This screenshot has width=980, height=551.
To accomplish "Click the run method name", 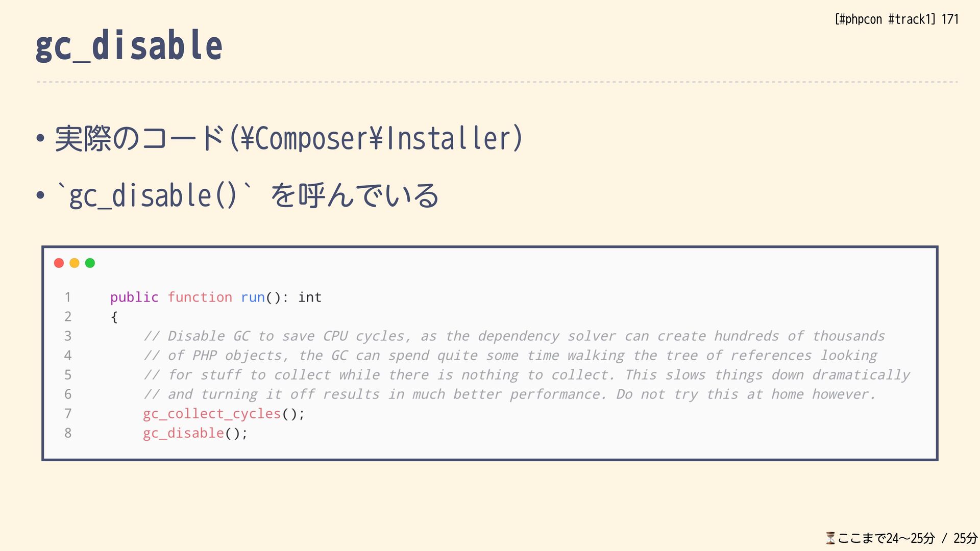I will [x=253, y=297].
